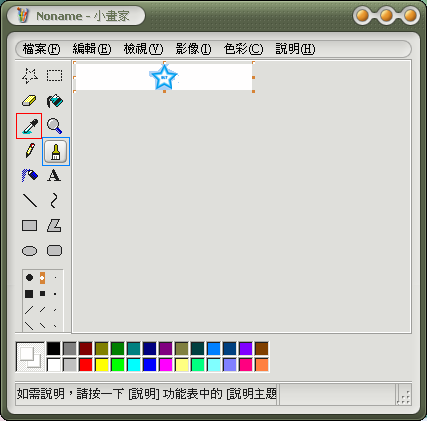This screenshot has width=427, height=421.
Task: Select the Curve tool
Action: pos(54,201)
